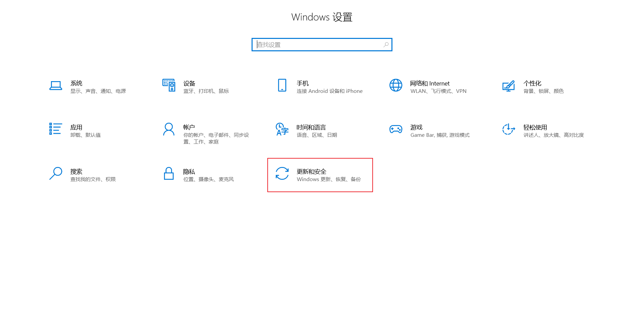Click the 轻松使用 dashed clock icon
This screenshot has height=336, width=644.
[x=508, y=129]
